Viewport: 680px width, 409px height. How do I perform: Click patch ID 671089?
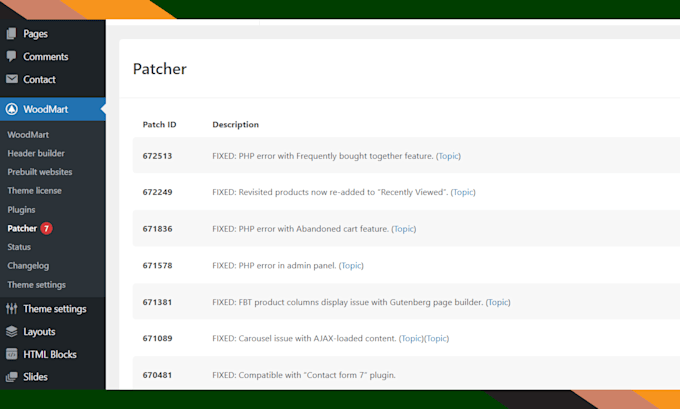pyautogui.click(x=157, y=338)
